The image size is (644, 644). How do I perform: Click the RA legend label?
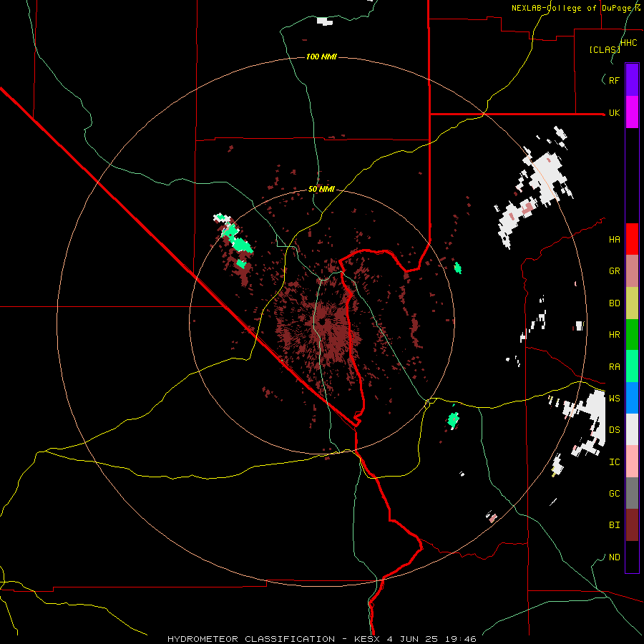click(x=614, y=367)
